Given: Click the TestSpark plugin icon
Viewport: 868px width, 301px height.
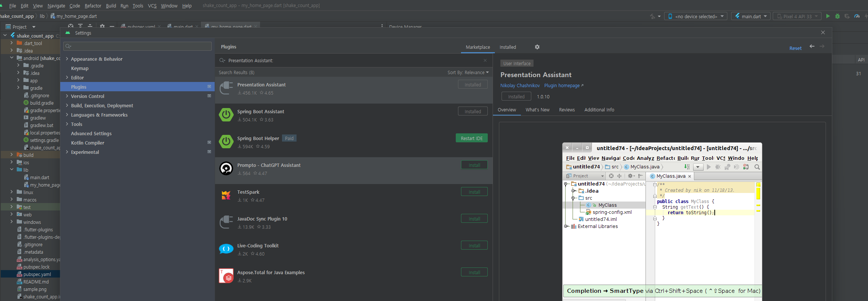Looking at the screenshot, I should click(x=226, y=195).
